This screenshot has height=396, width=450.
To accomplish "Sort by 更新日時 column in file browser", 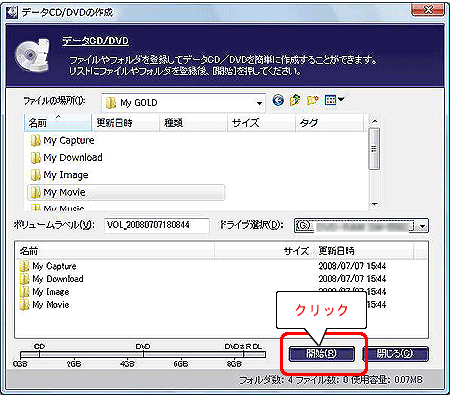I will tap(125, 123).
